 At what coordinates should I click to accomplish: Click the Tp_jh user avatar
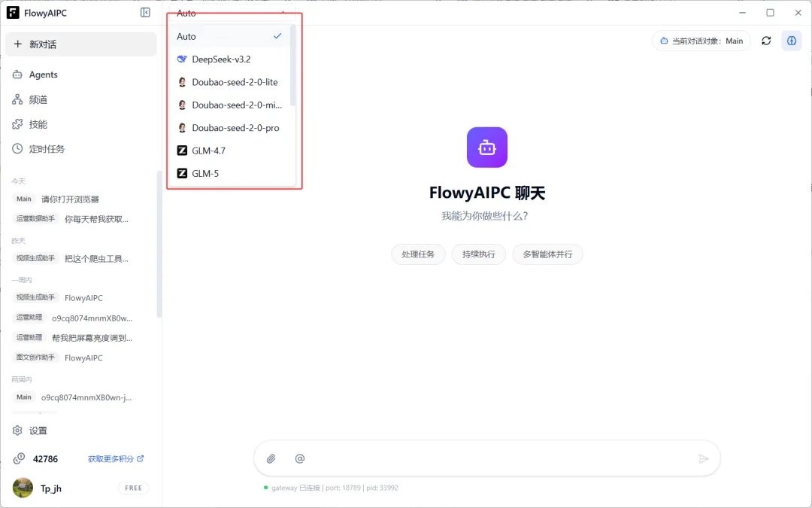click(x=23, y=488)
